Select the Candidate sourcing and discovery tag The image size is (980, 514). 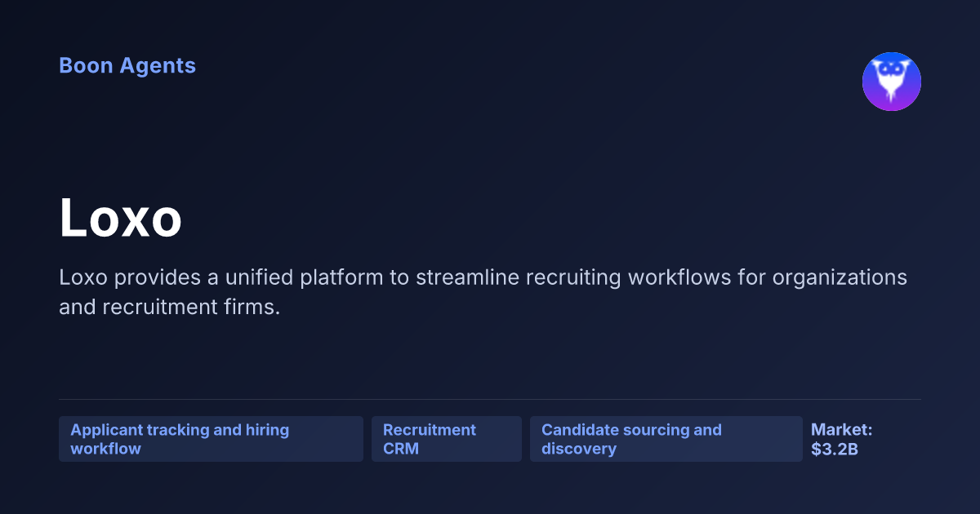(x=666, y=439)
